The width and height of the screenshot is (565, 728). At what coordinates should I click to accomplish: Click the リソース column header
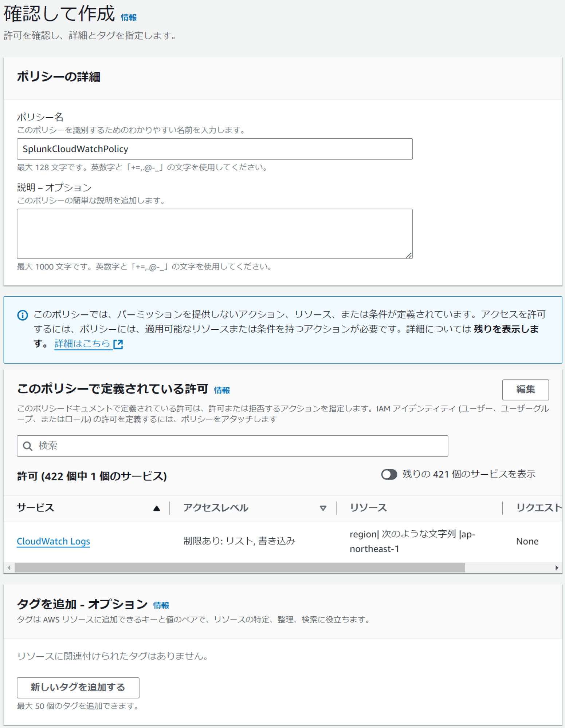(368, 507)
